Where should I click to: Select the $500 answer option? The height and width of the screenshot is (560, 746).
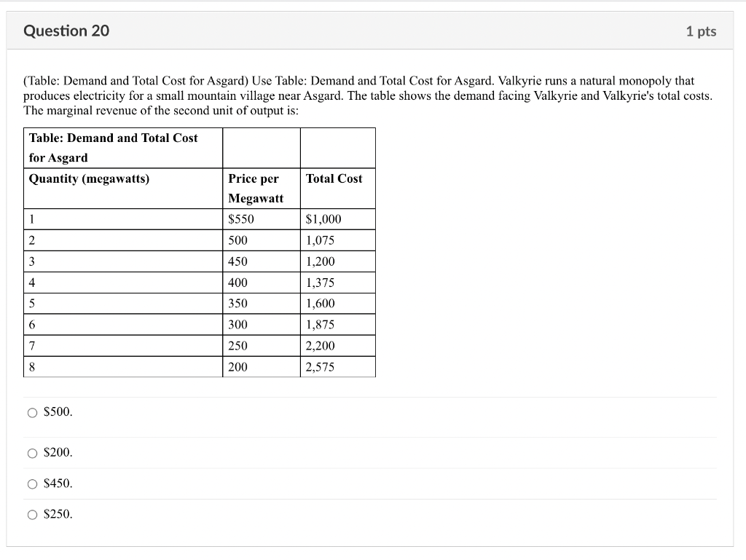pos(32,412)
